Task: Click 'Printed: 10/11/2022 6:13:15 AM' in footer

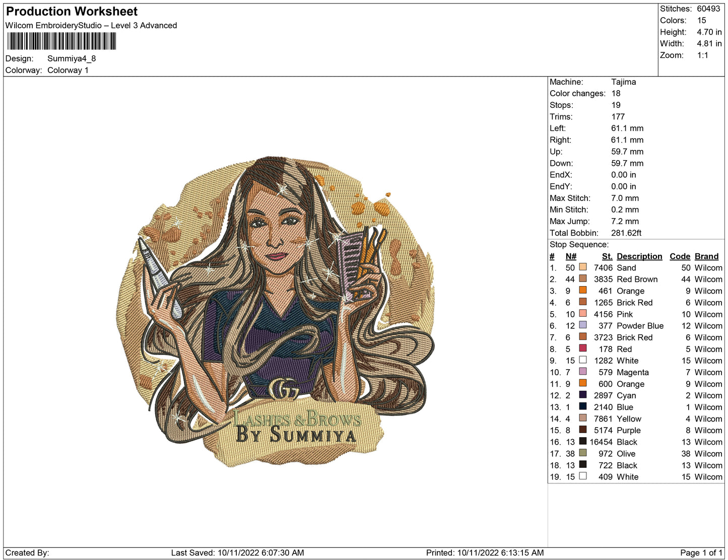Action: tap(485, 552)
